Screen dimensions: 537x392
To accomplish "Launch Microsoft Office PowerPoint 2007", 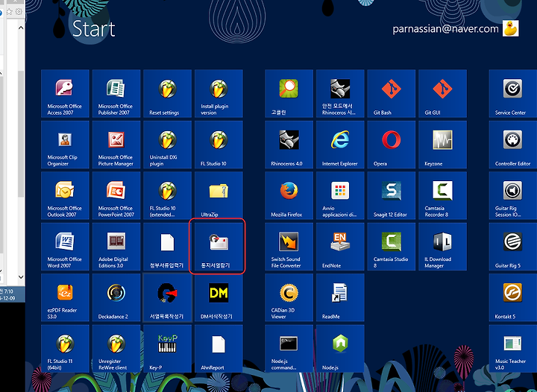I will 116,195.
